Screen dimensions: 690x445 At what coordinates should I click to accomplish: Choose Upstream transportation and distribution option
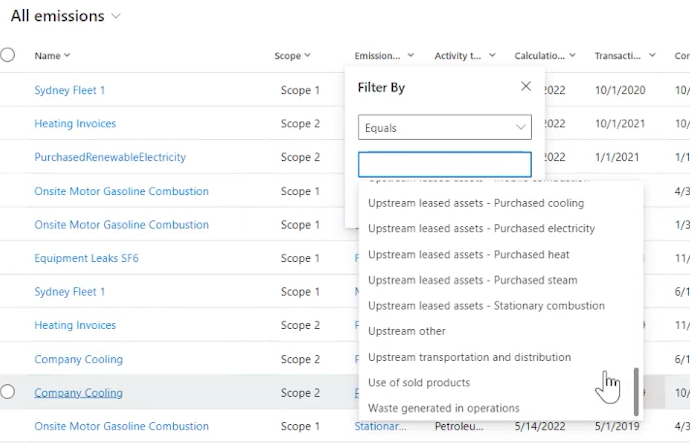click(470, 357)
